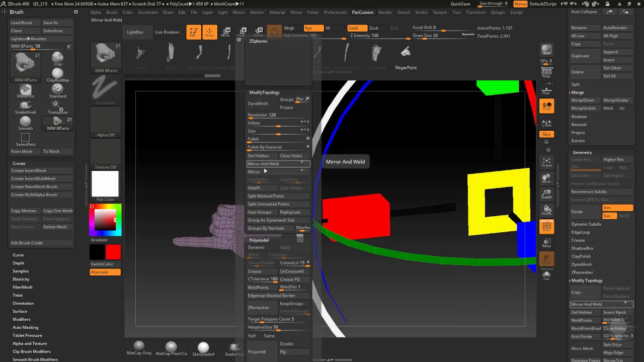This screenshot has width=644, height=362.
Task: Select the ClayBuildup brush
Action: click(x=57, y=73)
